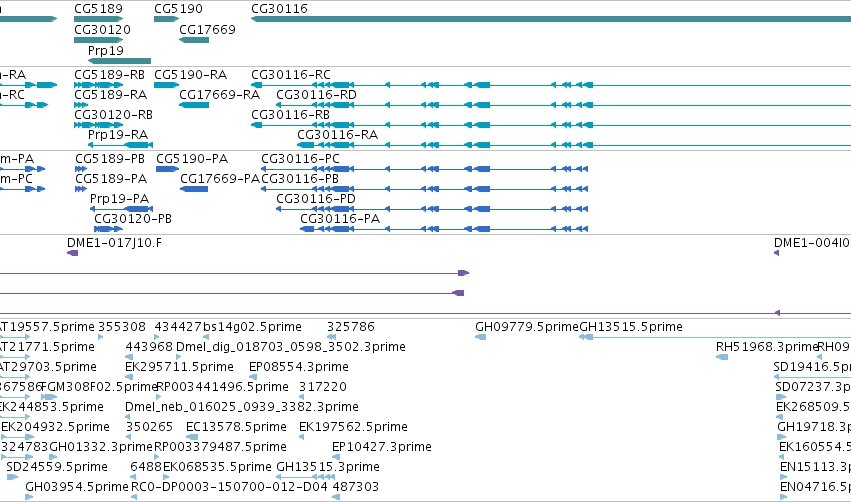The image size is (851, 502).
Task: Click protein CG30116-PB label
Action: 300,179
